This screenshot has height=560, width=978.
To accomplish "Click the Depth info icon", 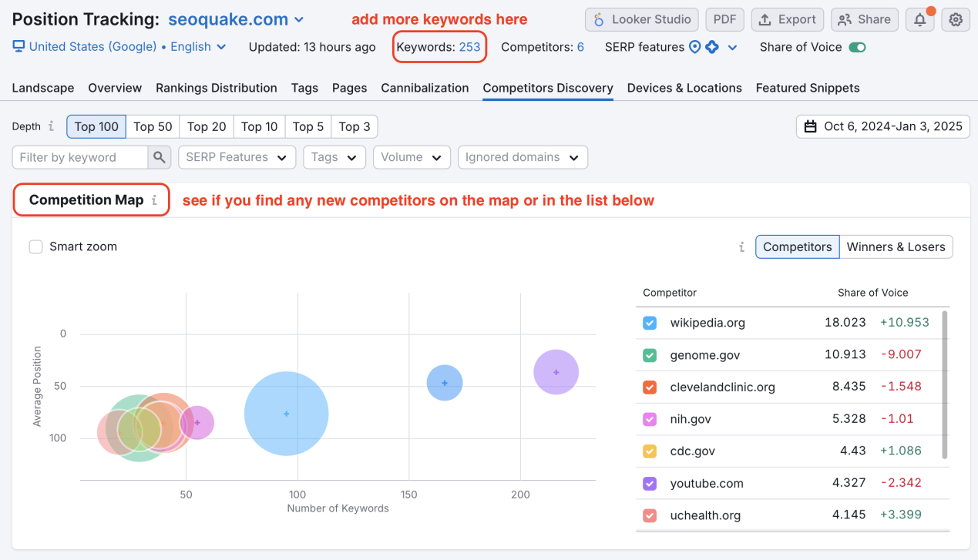I will (52, 126).
